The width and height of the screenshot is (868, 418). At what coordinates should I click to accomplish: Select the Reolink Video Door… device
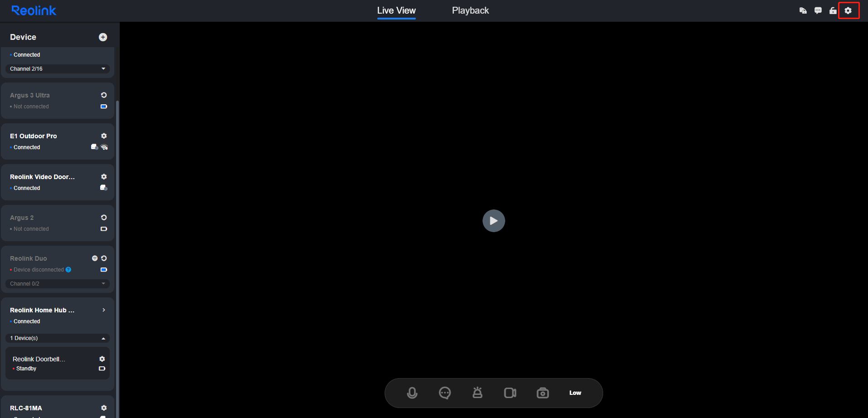pos(58,182)
